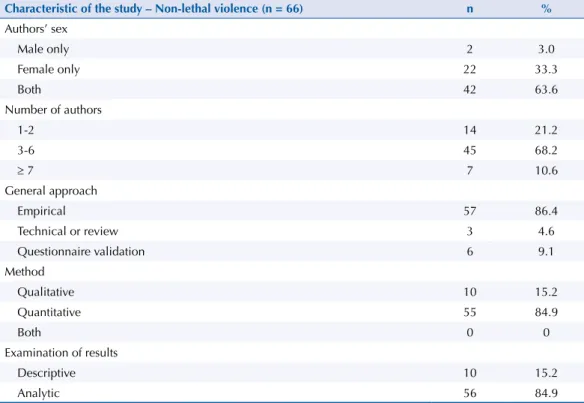The height and width of the screenshot is (403, 584).
Task: Click the value 57 for Empirical
Action: point(470,211)
